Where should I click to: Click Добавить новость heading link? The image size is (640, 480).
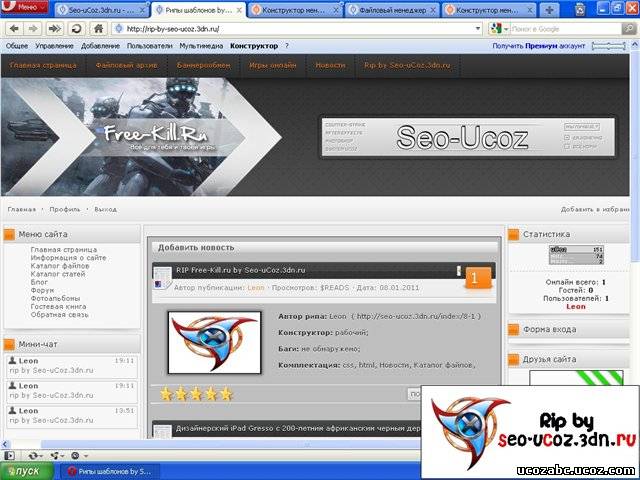(196, 247)
